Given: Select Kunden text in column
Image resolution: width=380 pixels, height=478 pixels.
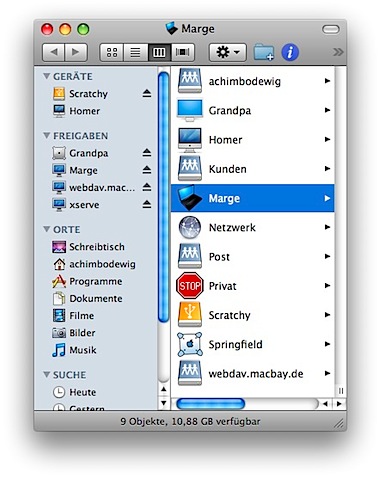Looking at the screenshot, I should (x=228, y=169).
